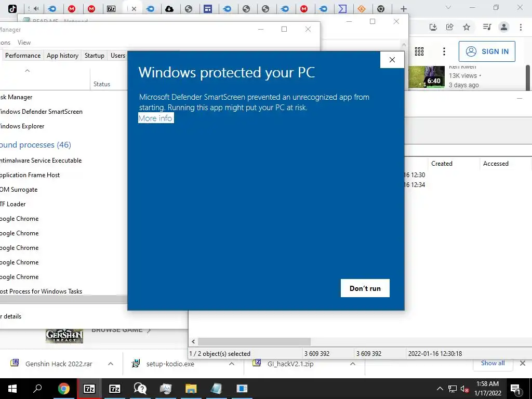Click Task Manager's horizontal scrollbar

point(63,299)
